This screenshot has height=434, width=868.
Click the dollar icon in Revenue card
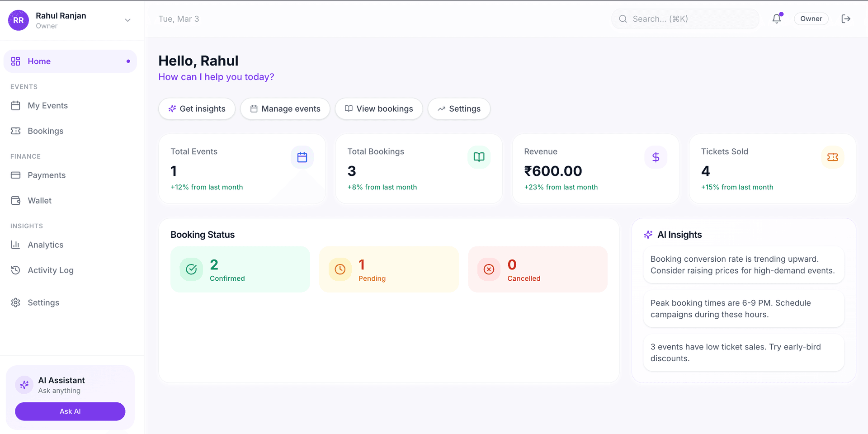pyautogui.click(x=656, y=157)
